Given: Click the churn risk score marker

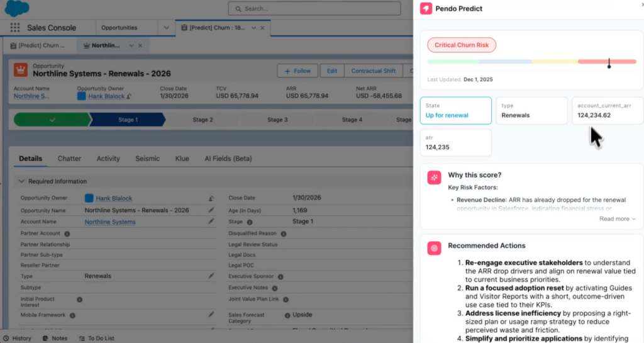Looking at the screenshot, I should coord(609,64).
